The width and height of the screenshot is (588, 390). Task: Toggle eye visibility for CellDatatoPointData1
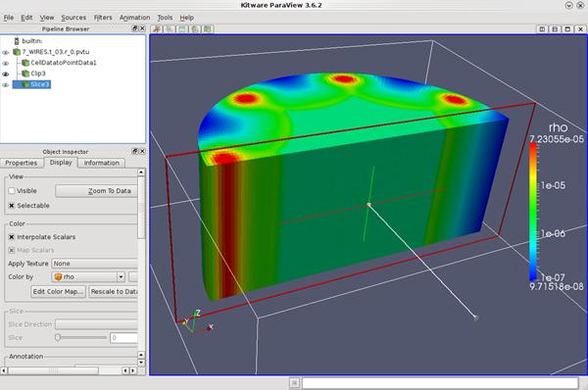[x=6, y=63]
